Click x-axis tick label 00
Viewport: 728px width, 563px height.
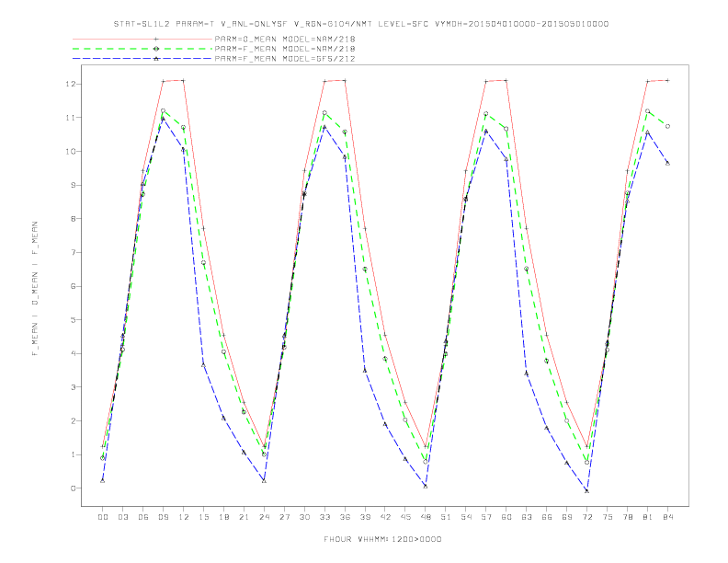click(103, 517)
